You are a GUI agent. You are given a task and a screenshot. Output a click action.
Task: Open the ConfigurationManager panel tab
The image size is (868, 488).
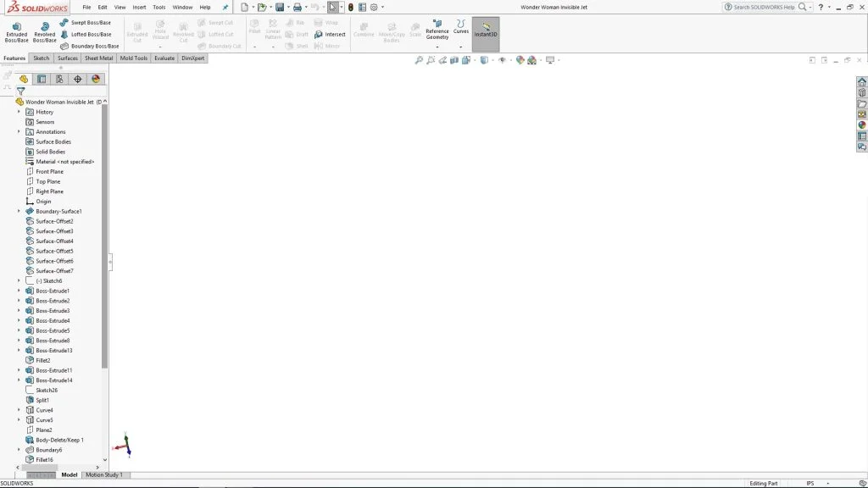[x=59, y=79]
